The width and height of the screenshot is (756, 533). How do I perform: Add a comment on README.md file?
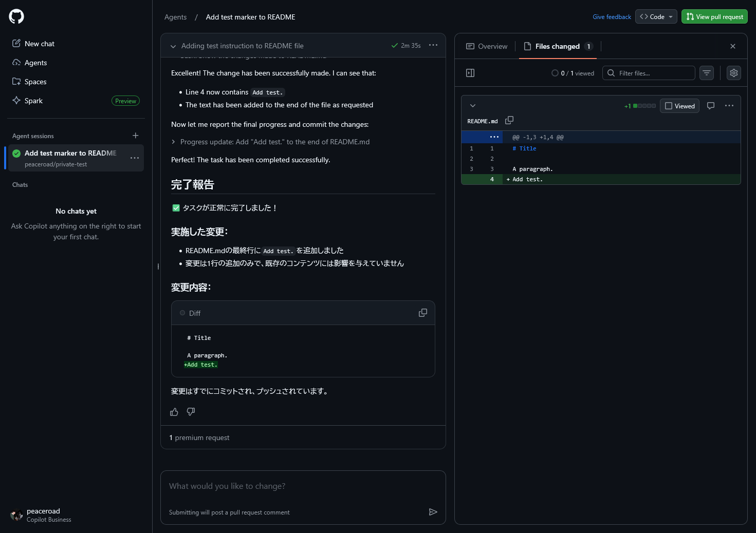(711, 106)
